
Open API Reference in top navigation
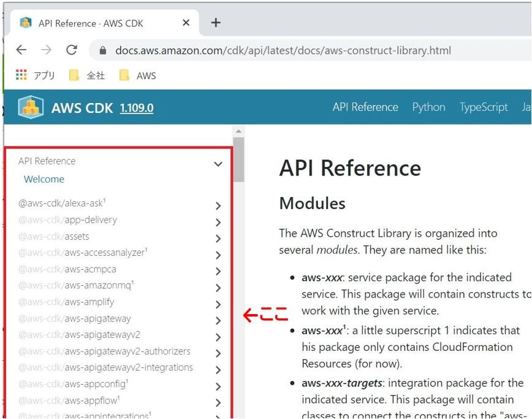(x=365, y=107)
